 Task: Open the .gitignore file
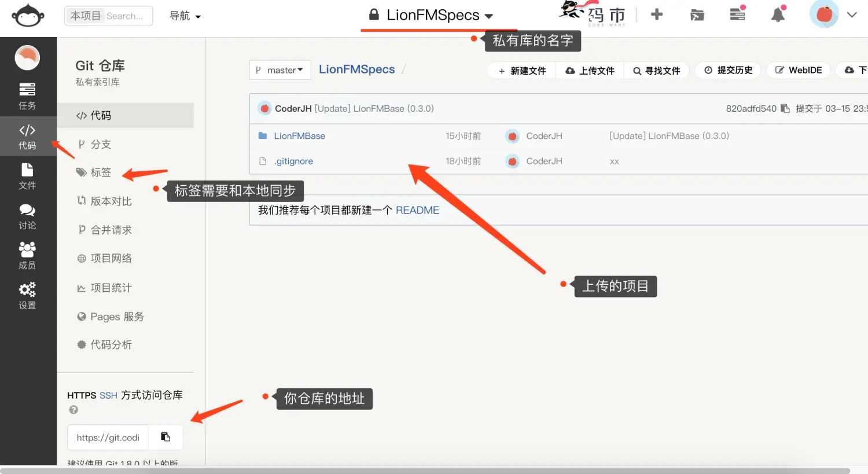pos(293,161)
